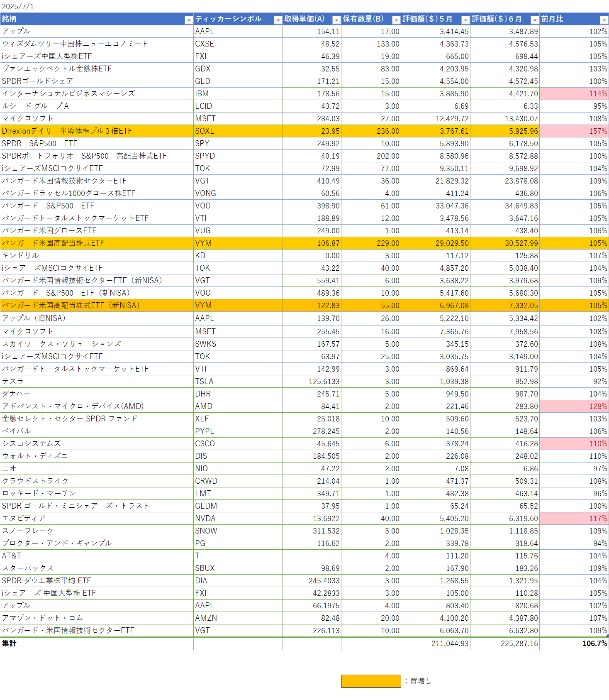Open the 評価額($)6月 filter dropdown
The height and width of the screenshot is (700, 609).
(535, 20)
